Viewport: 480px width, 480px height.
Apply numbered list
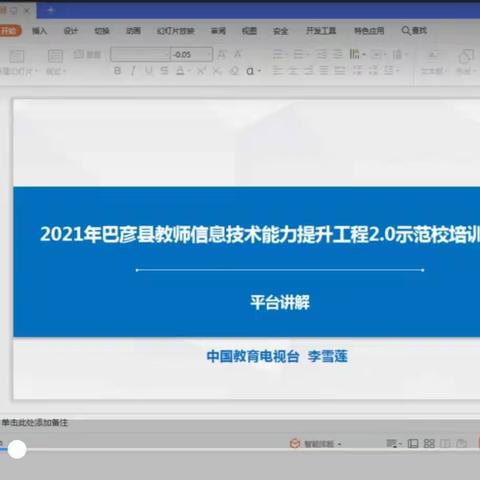coord(300,54)
